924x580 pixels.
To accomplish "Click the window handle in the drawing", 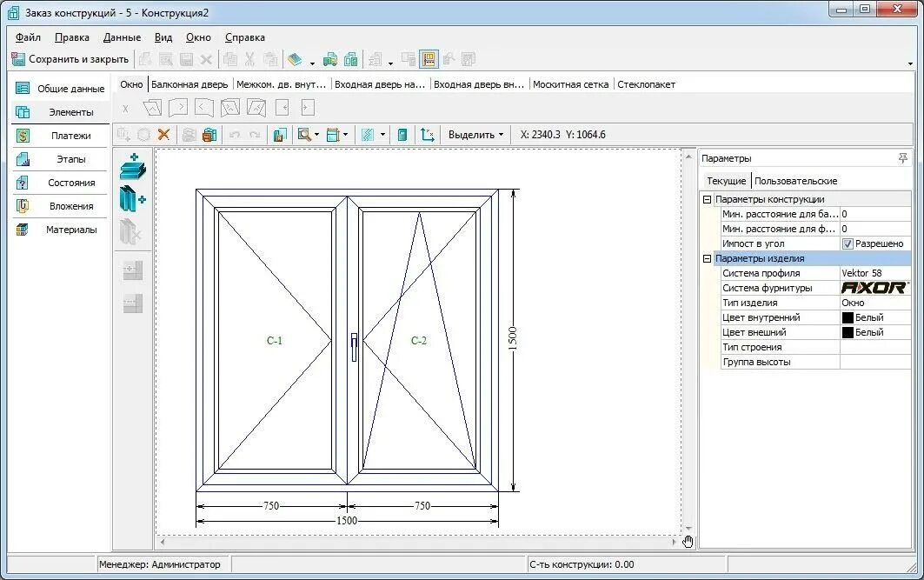I will pyautogui.click(x=354, y=347).
